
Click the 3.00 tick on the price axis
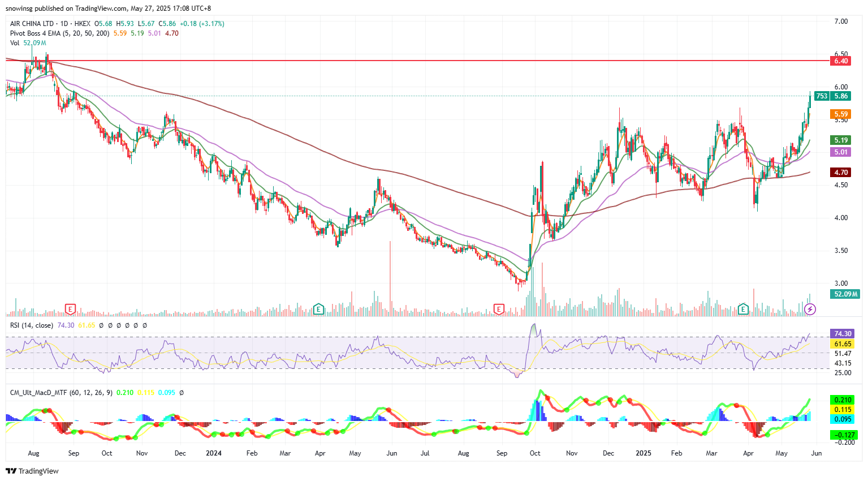pyautogui.click(x=841, y=284)
